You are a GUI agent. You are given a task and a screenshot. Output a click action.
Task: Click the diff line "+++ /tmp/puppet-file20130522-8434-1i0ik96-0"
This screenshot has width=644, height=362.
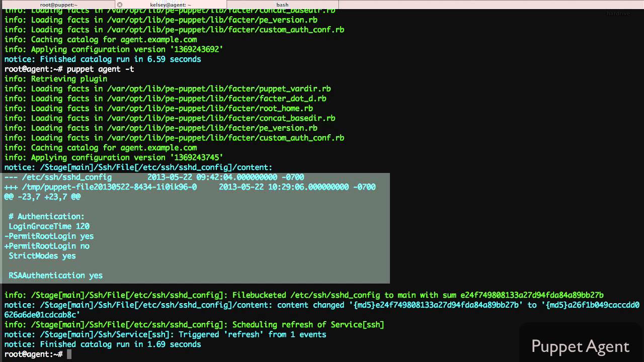pyautogui.click(x=101, y=187)
